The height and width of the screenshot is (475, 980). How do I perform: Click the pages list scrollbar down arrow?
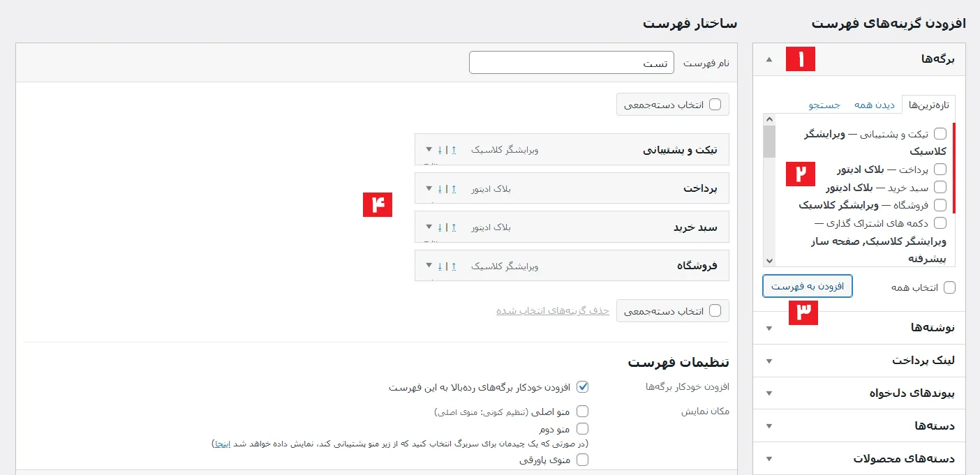click(x=769, y=261)
